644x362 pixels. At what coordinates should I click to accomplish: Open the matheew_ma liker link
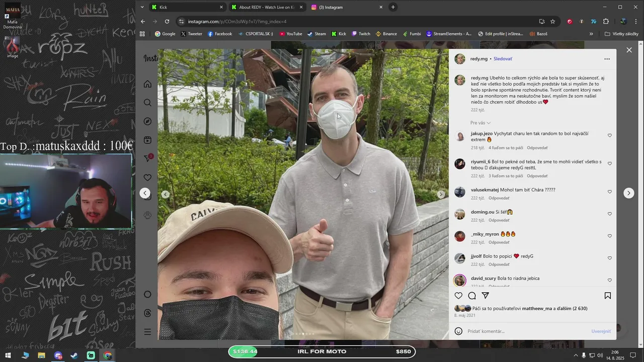pos(537,308)
